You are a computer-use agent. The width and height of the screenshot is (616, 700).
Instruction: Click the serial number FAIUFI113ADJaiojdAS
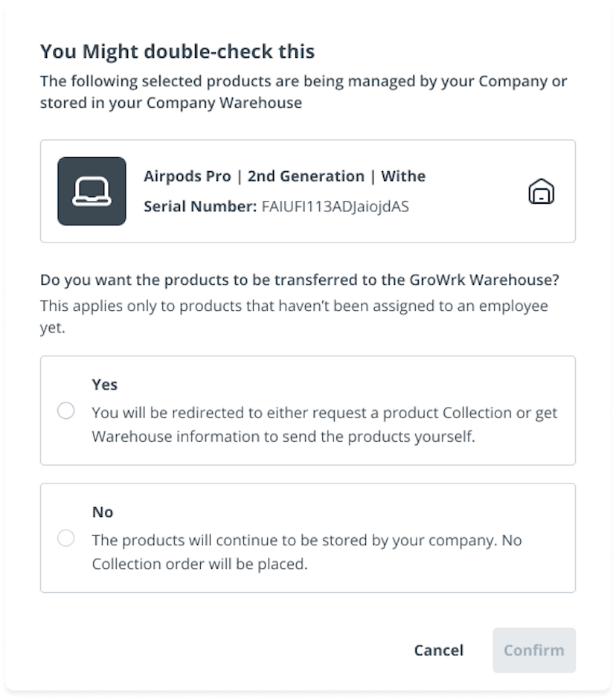[335, 207]
